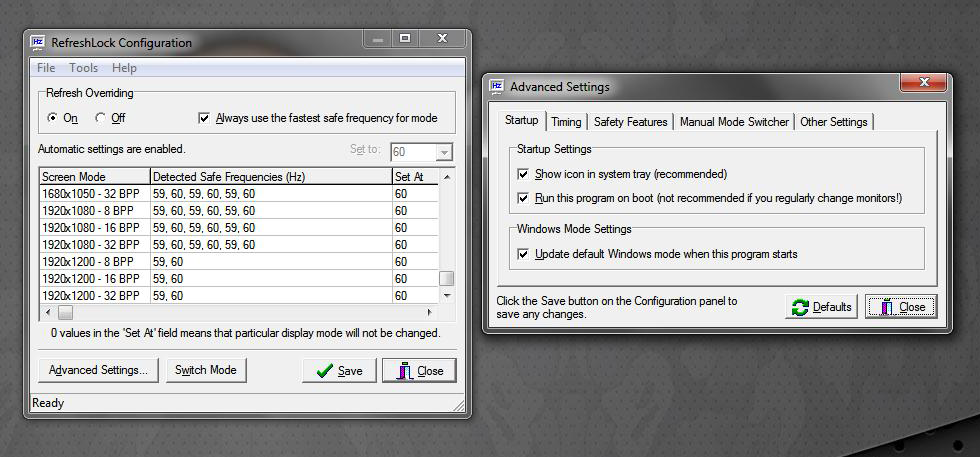Click Close in the Advanced Settings dialog
The height and width of the screenshot is (457, 980).
[x=901, y=307]
